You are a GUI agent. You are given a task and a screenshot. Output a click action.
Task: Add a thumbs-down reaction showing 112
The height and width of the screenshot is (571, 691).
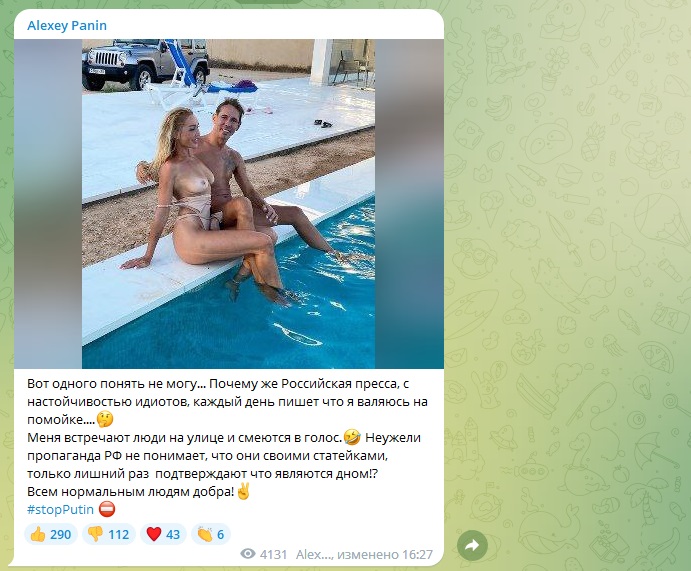(x=108, y=534)
